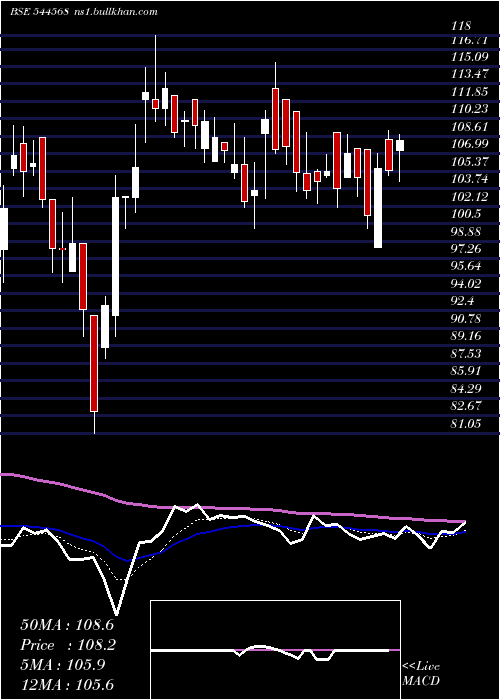The image size is (500, 700).
Task: Click the 115.09 price axis label
Action: pos(469,57)
